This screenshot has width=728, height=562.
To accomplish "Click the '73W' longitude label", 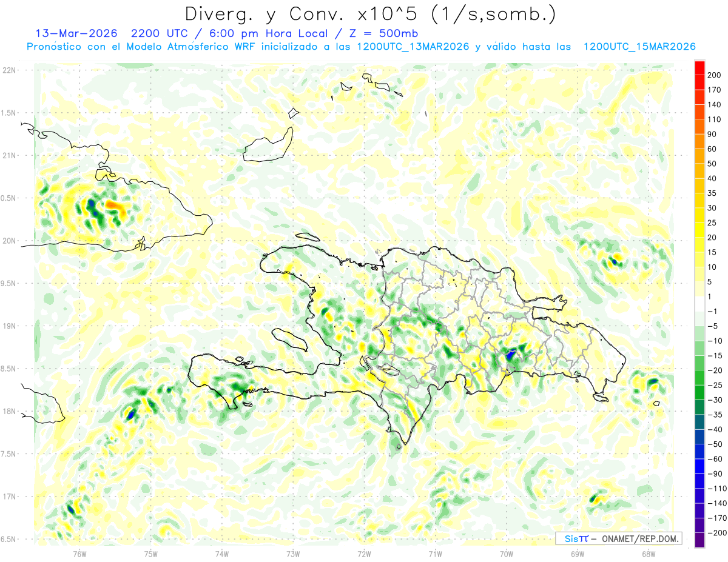I will pos(293,554).
